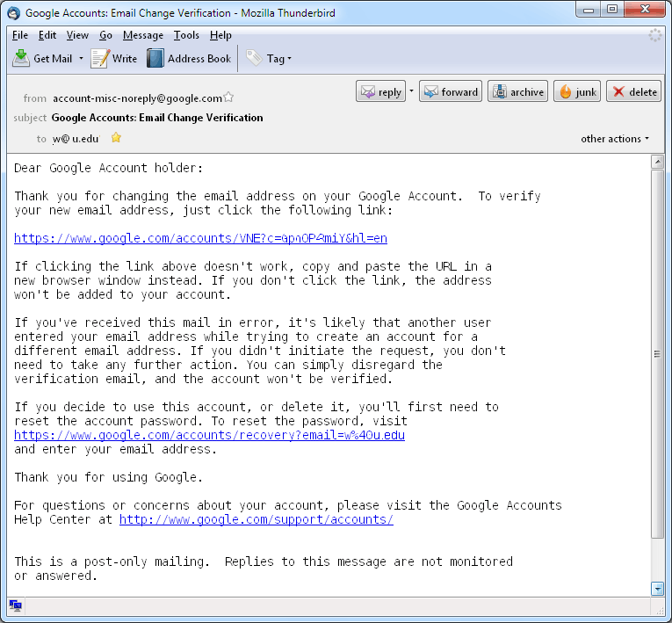Open the Go menu
Image resolution: width=672 pixels, height=623 pixels.
pos(105,35)
